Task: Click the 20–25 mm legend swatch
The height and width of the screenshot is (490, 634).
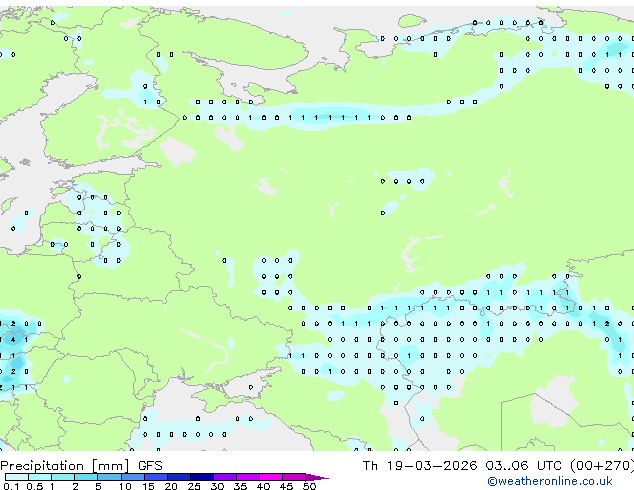Action: pyautogui.click(x=179, y=477)
